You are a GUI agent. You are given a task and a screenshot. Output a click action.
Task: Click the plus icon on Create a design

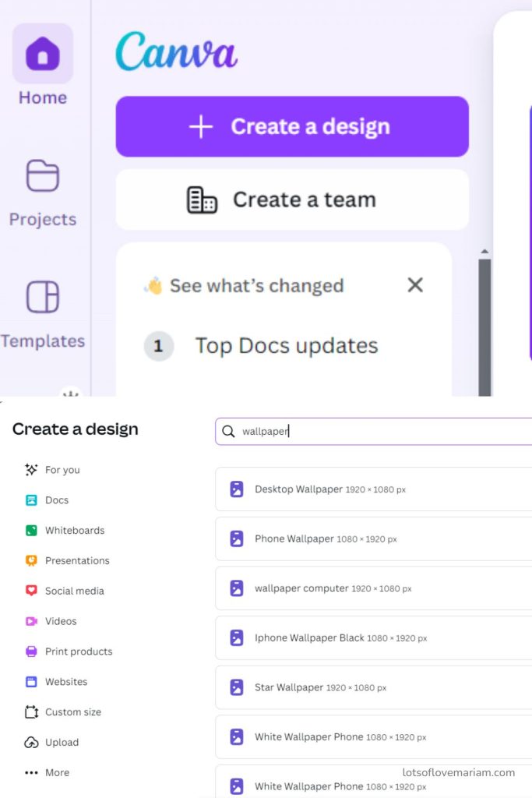201,126
